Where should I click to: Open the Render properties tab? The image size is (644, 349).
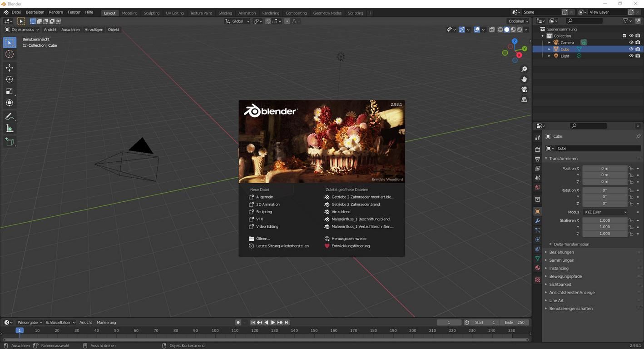(x=537, y=149)
